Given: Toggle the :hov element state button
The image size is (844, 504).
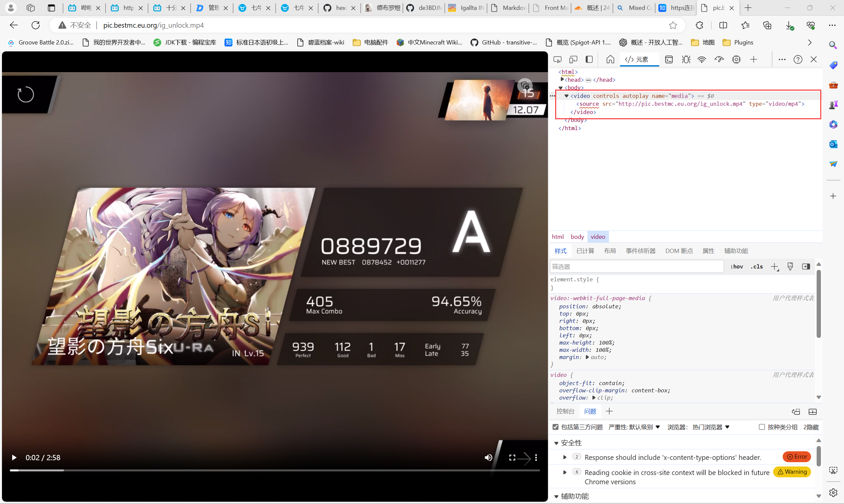Looking at the screenshot, I should pyautogui.click(x=736, y=266).
